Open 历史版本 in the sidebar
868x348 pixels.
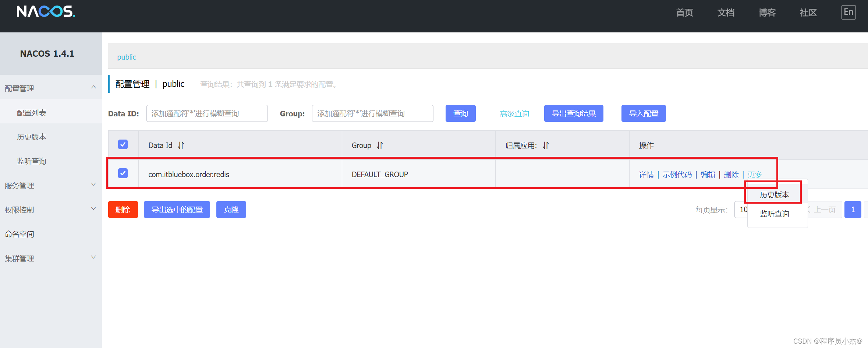click(32, 137)
